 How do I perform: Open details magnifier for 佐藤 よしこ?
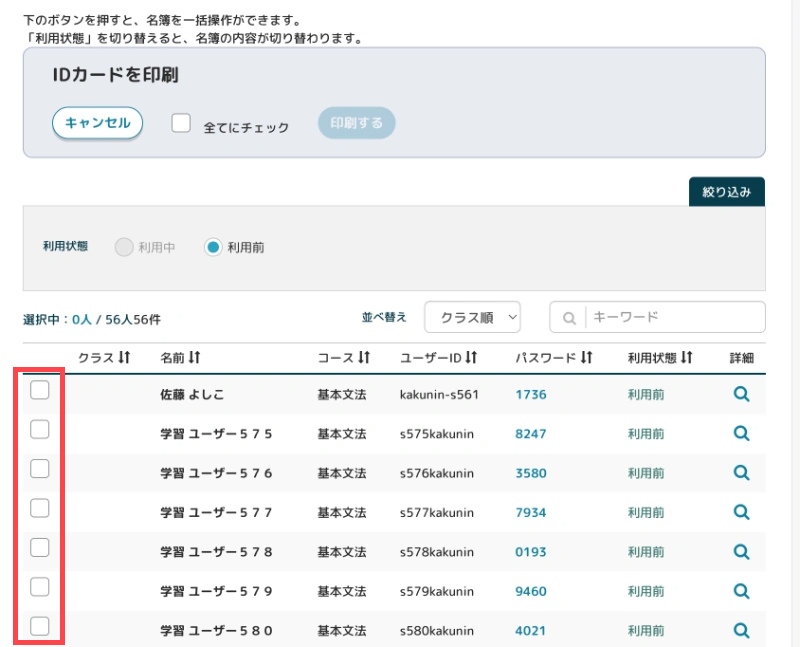pyautogui.click(x=741, y=394)
